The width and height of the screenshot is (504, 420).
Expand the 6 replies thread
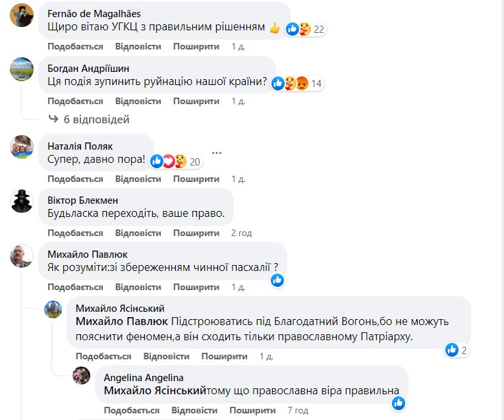89,119
